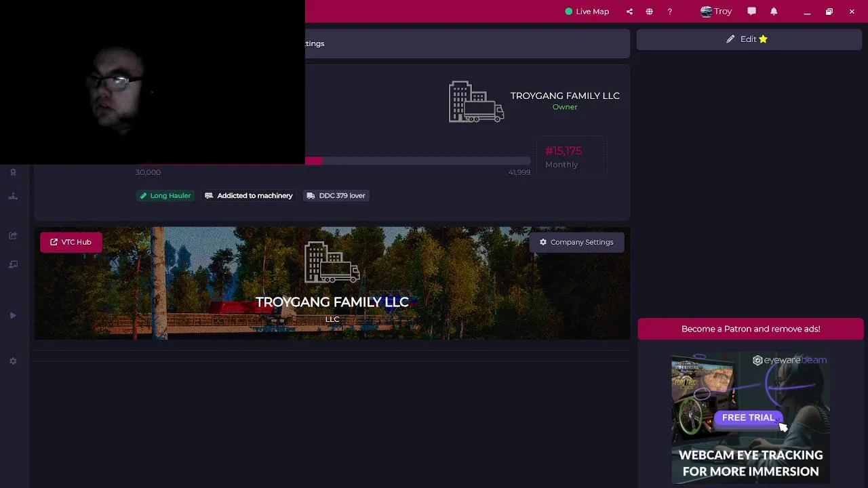The width and height of the screenshot is (868, 488).
Task: Click the company building-truck logo in profile card
Action: (x=476, y=102)
